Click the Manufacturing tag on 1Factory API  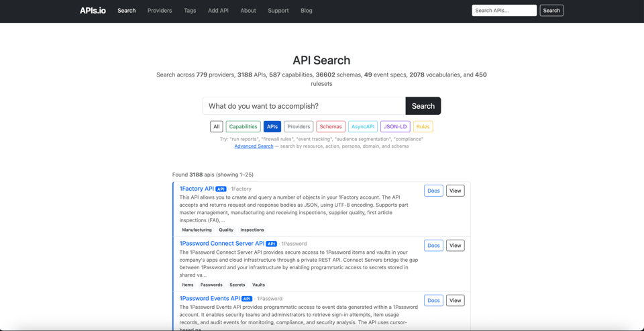click(197, 230)
